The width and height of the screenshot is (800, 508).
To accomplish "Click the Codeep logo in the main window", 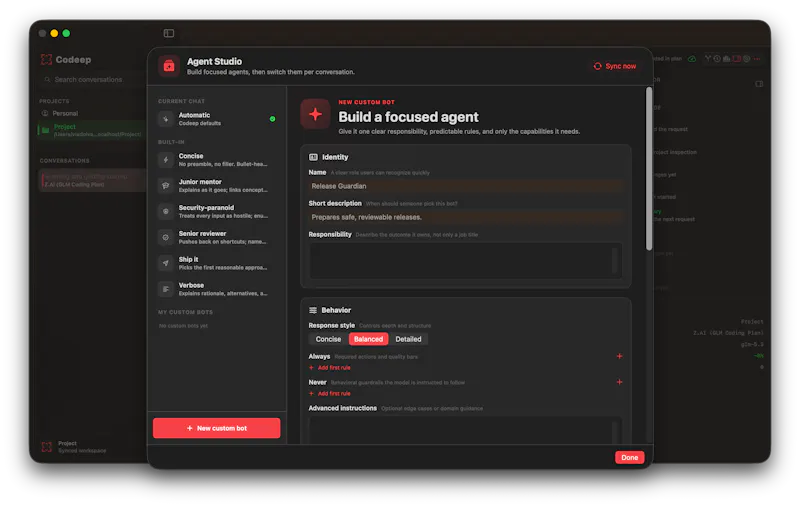I will 46,60.
